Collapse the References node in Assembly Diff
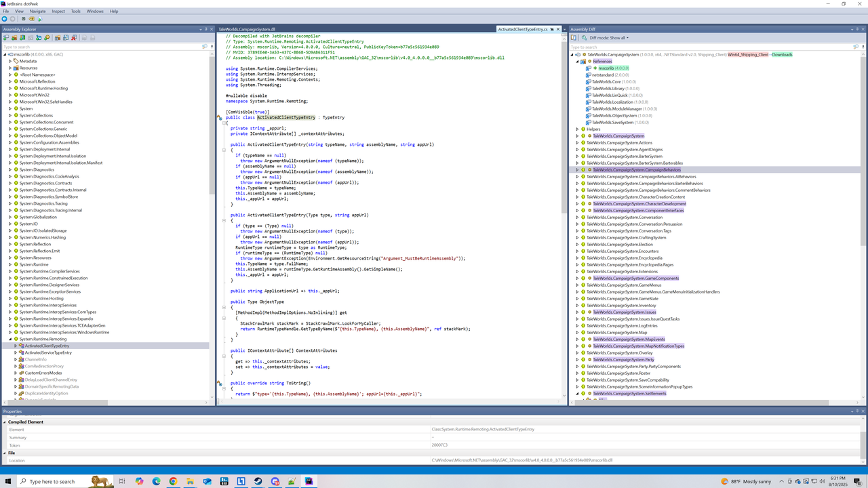 click(577, 61)
